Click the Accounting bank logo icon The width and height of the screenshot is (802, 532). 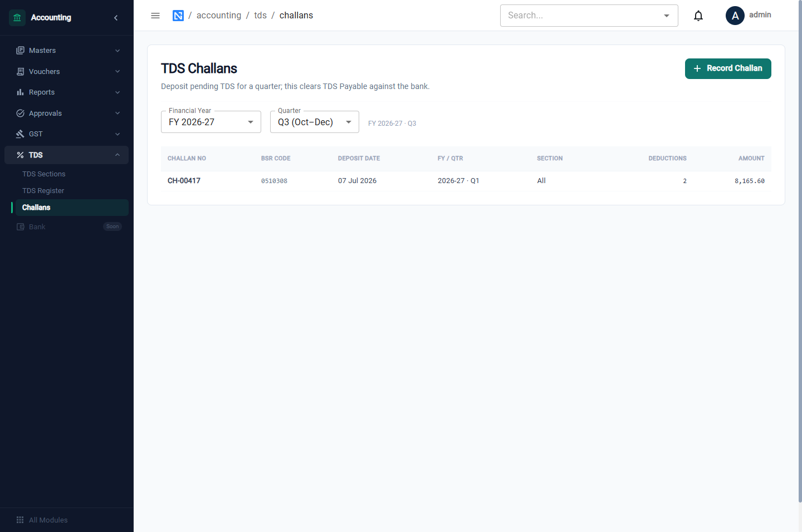[17, 18]
